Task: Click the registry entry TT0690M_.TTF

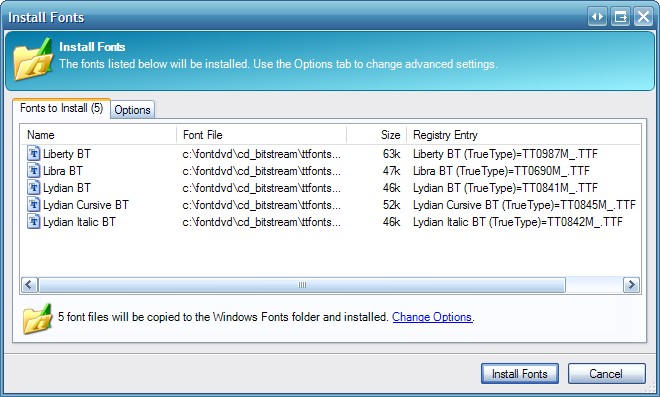Action: [501, 171]
